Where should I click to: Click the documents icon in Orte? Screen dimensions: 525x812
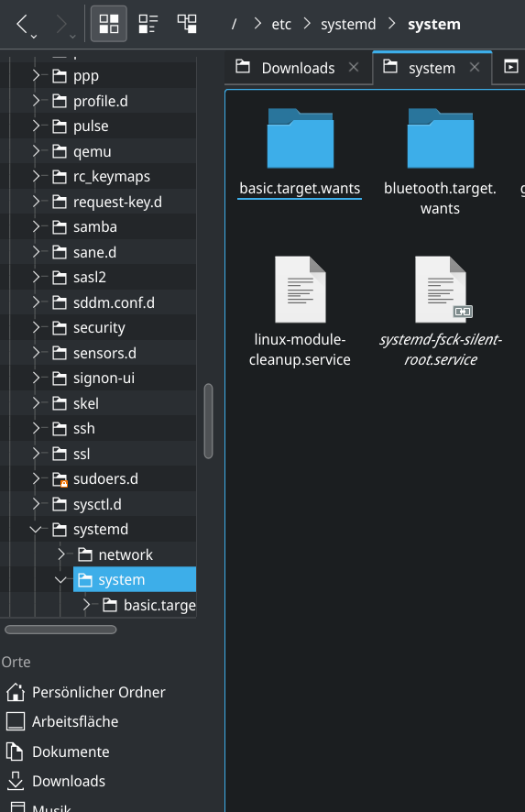point(15,752)
